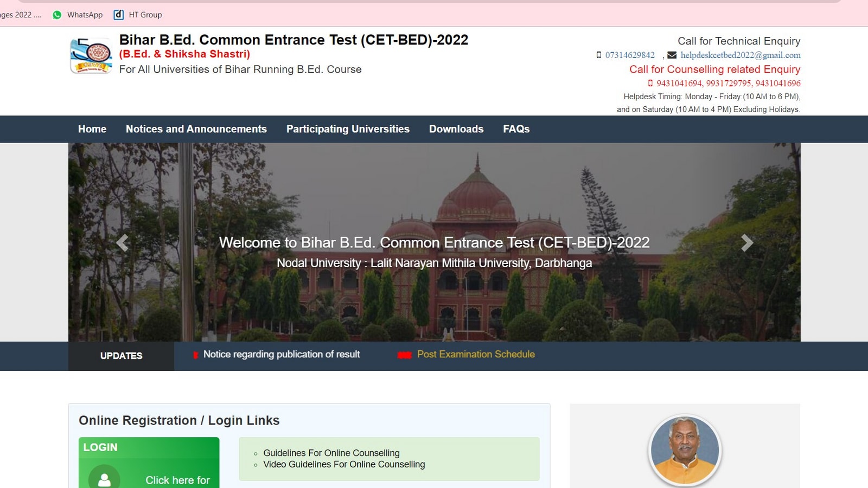The height and width of the screenshot is (488, 868).
Task: Click 'Nodal University : Lalit Narayan Mithila University' caption
Action: tap(434, 263)
